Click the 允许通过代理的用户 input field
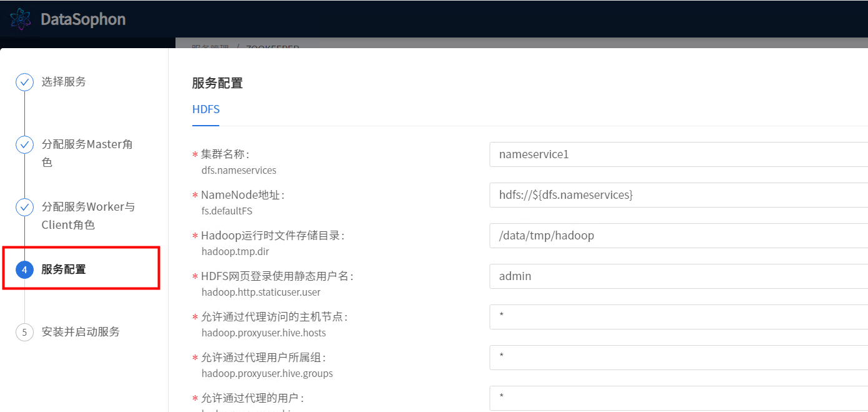Viewport: 868px width, 412px height. coord(678,398)
